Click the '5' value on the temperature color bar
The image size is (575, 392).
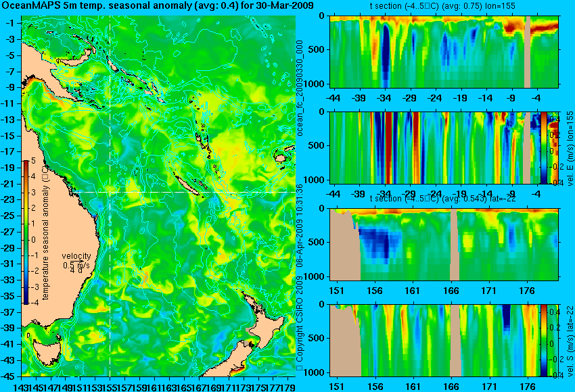coord(33,161)
